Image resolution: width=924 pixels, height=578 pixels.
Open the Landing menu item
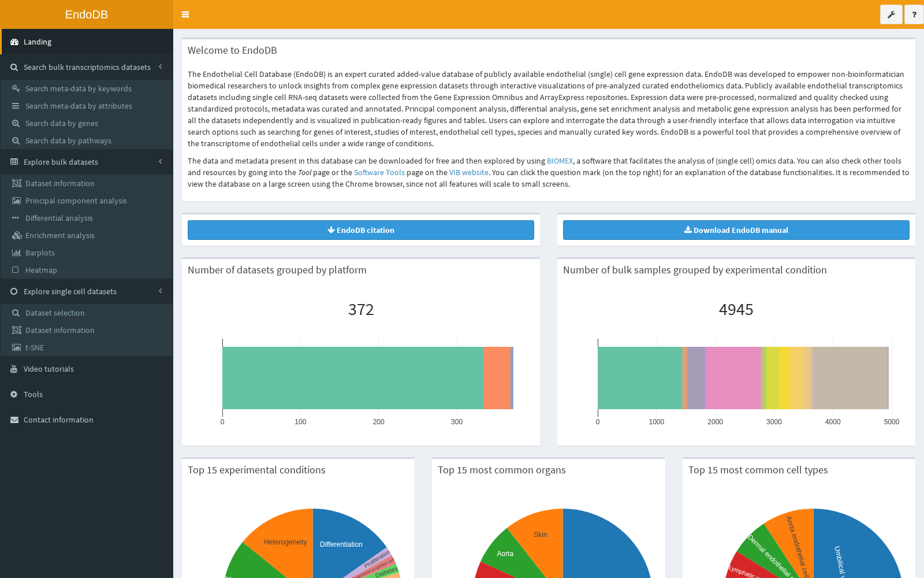(x=87, y=42)
